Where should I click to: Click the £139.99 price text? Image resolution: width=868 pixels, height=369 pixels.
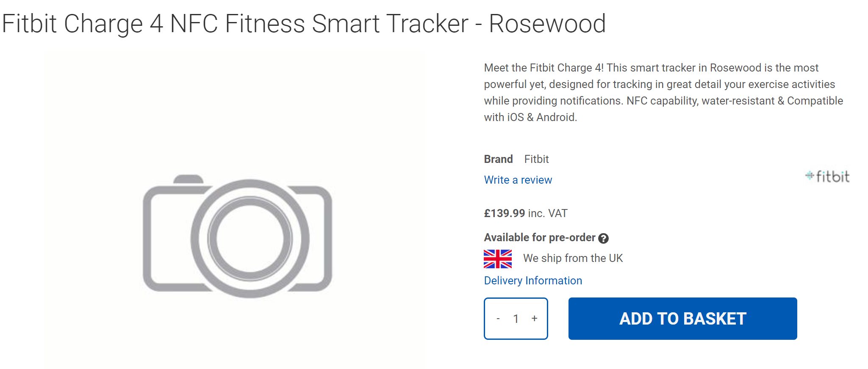505,213
